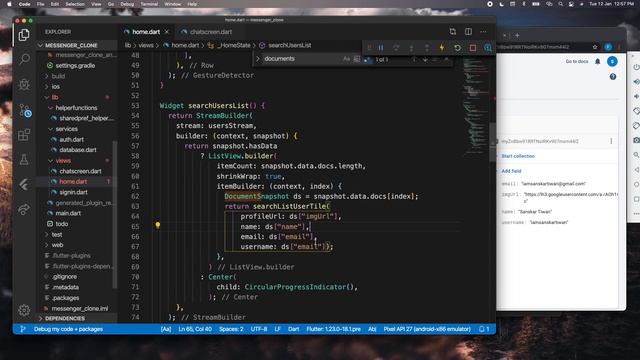Bookmark the page with star in browser
The height and width of the screenshot is (360, 640).
[595, 47]
